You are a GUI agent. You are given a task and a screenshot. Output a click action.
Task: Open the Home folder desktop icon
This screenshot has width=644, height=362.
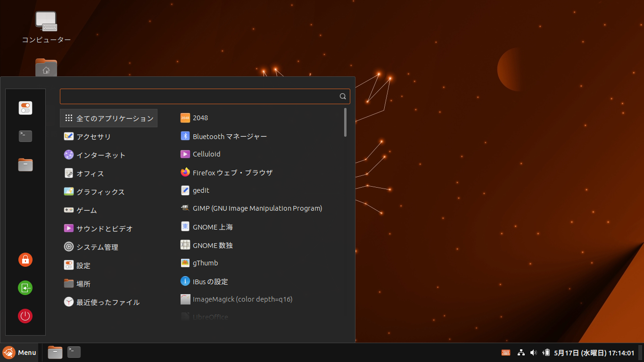click(x=46, y=67)
